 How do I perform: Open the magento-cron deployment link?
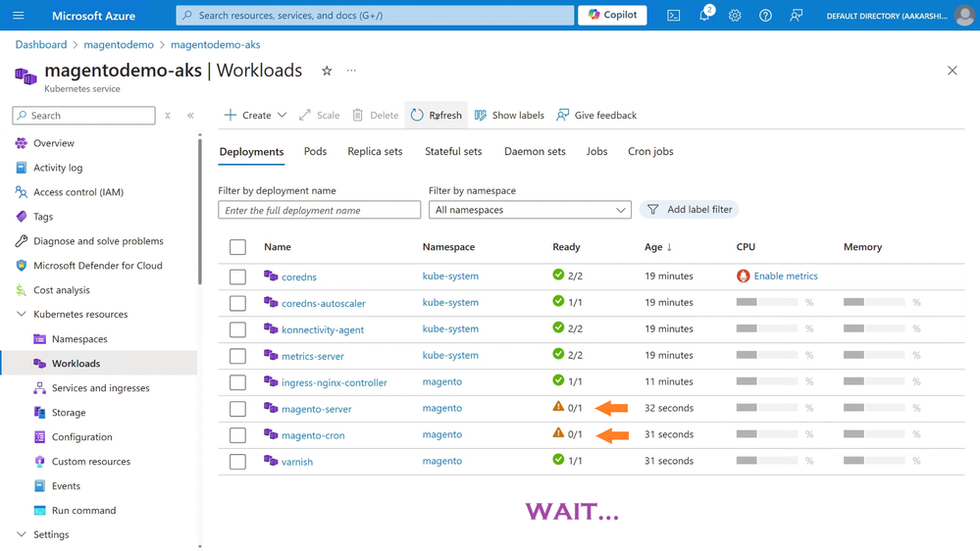click(x=313, y=434)
